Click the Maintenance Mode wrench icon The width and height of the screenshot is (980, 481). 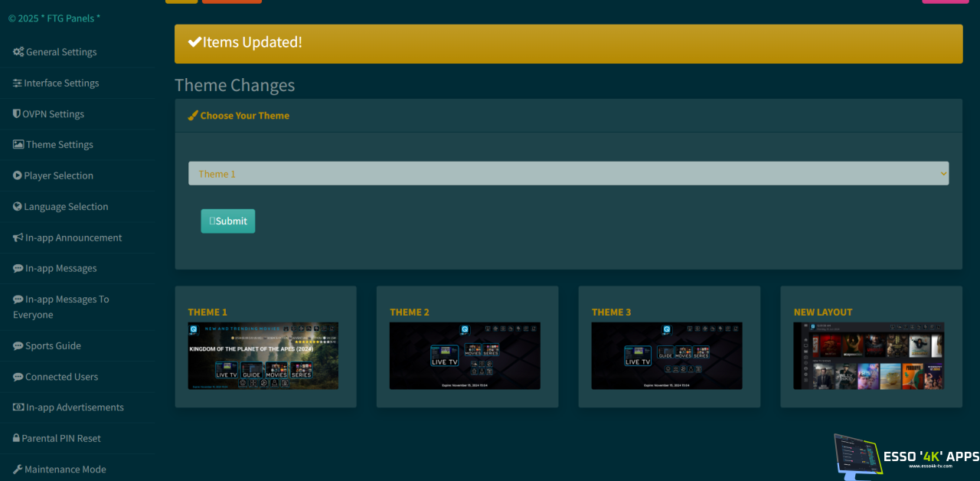[18, 470]
